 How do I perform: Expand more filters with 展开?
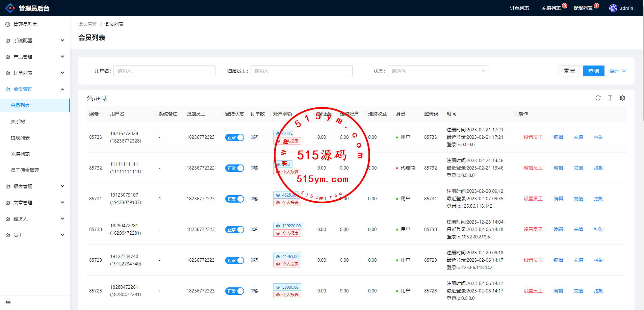pos(617,71)
